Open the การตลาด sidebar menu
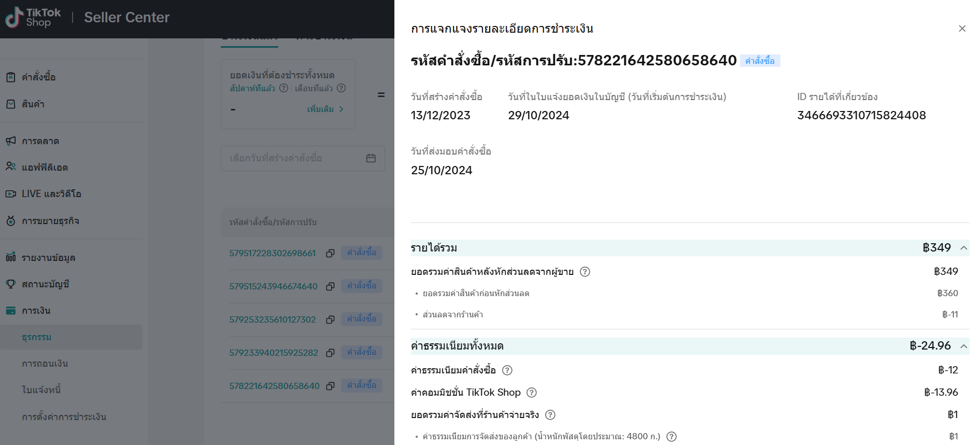980x445 pixels. pyautogui.click(x=40, y=141)
